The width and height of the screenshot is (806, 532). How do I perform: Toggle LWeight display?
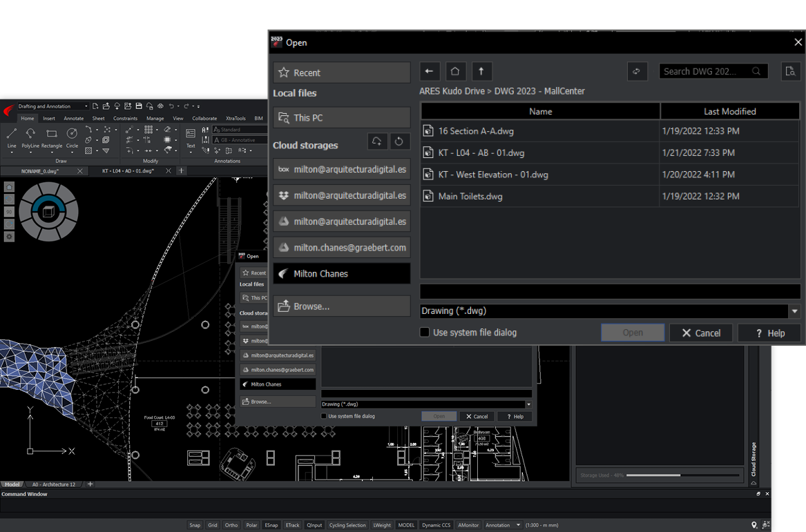pyautogui.click(x=382, y=525)
